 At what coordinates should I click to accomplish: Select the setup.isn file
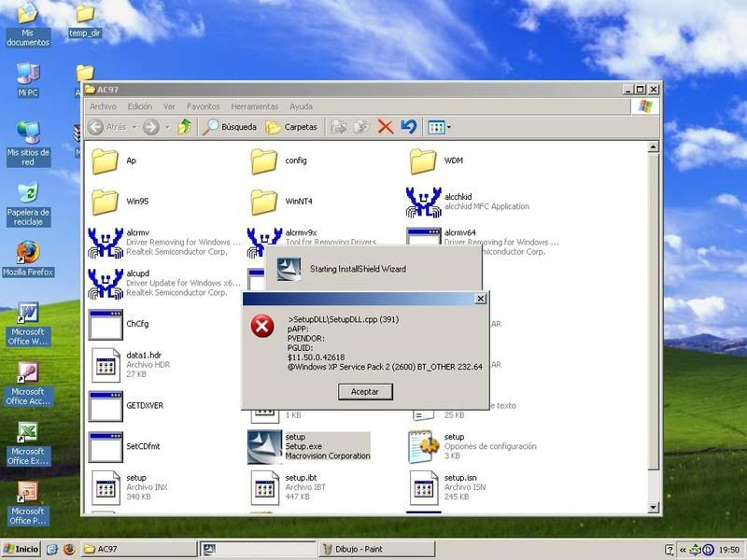coord(448,487)
